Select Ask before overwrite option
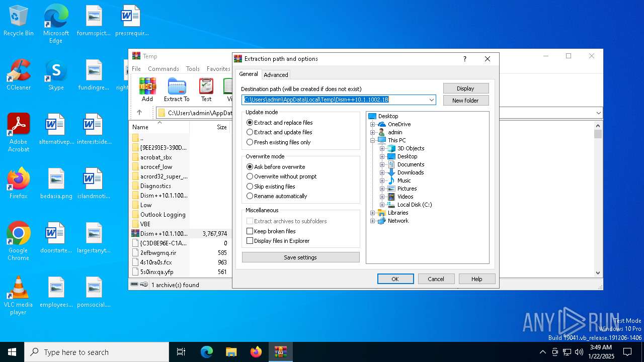 (276, 167)
